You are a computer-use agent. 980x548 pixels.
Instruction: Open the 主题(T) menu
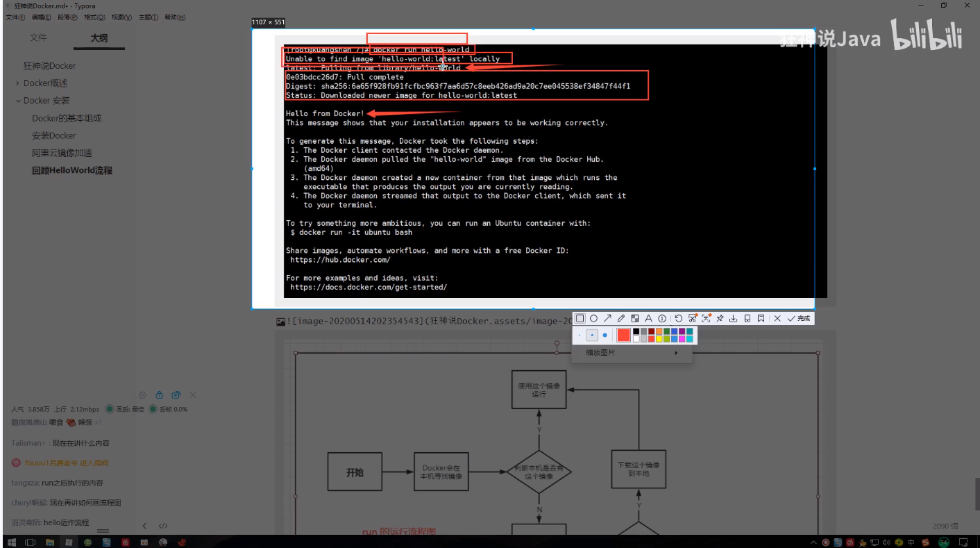pyautogui.click(x=148, y=17)
